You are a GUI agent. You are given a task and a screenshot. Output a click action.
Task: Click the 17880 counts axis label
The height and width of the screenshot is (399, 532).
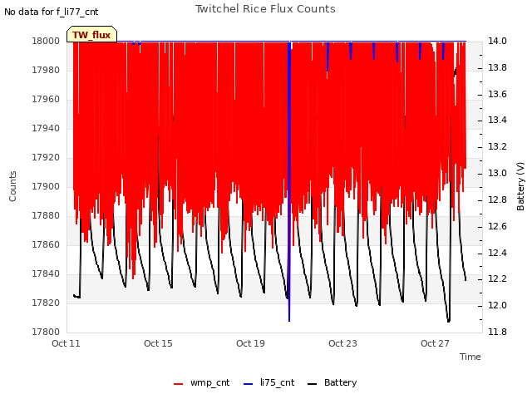click(46, 216)
